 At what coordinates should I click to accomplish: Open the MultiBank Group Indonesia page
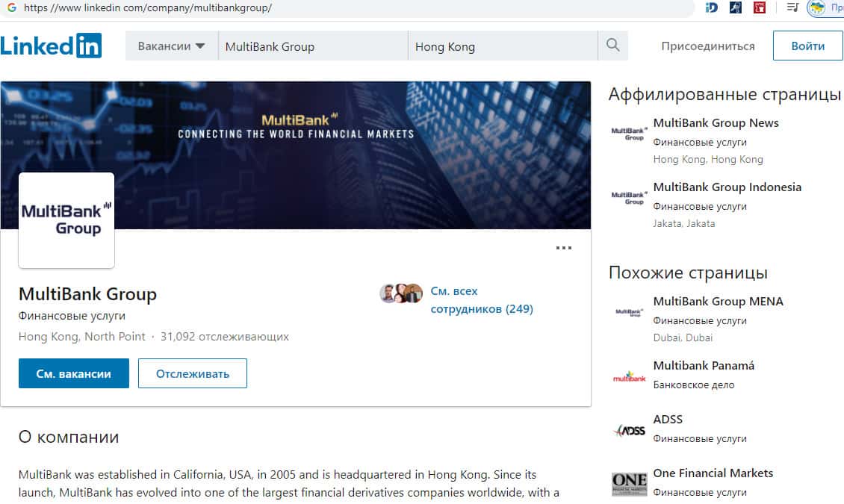(x=727, y=187)
